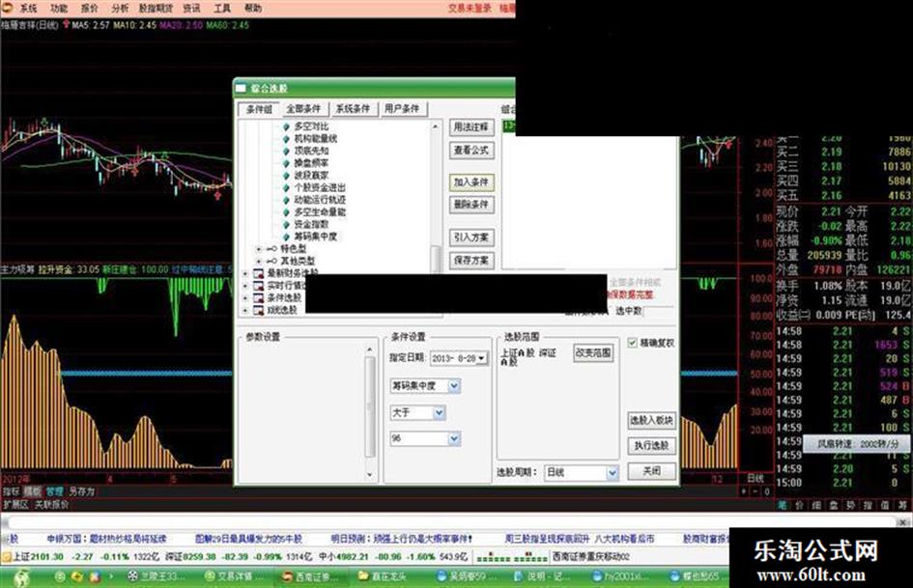This screenshot has width=913, height=588.
Task: Click the diamond icon beside 动能运行轨迹
Action: [x=286, y=200]
